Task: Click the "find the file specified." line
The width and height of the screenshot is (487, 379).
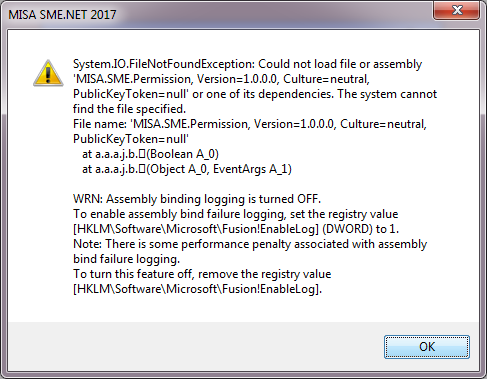Action: (x=129, y=109)
